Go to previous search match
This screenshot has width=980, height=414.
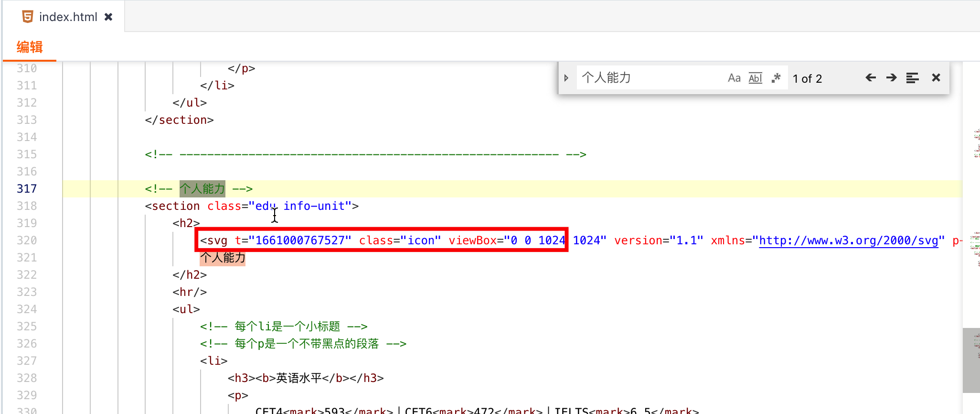point(871,77)
